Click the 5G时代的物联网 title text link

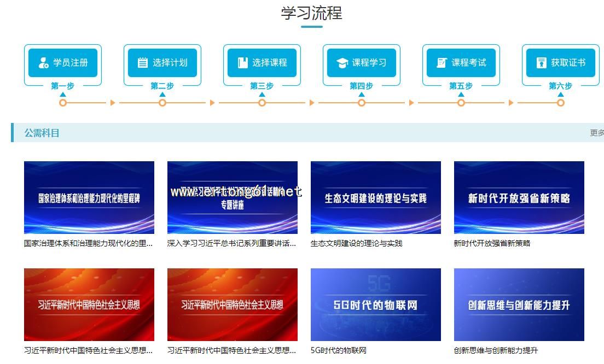(339, 350)
